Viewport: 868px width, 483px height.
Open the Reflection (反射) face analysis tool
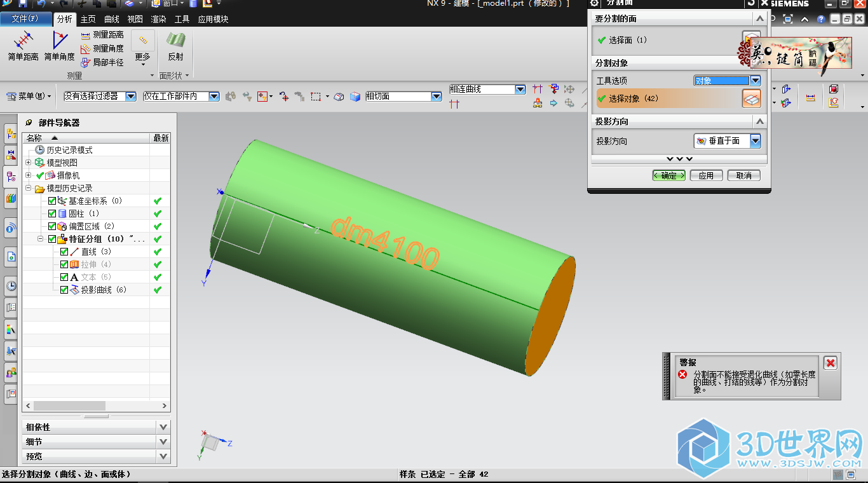[x=175, y=46]
